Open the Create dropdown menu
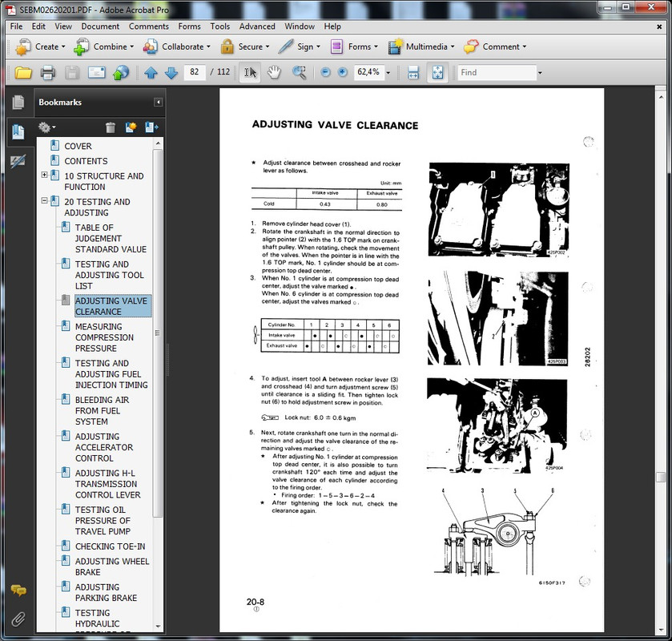This screenshot has width=672, height=641. (40, 46)
